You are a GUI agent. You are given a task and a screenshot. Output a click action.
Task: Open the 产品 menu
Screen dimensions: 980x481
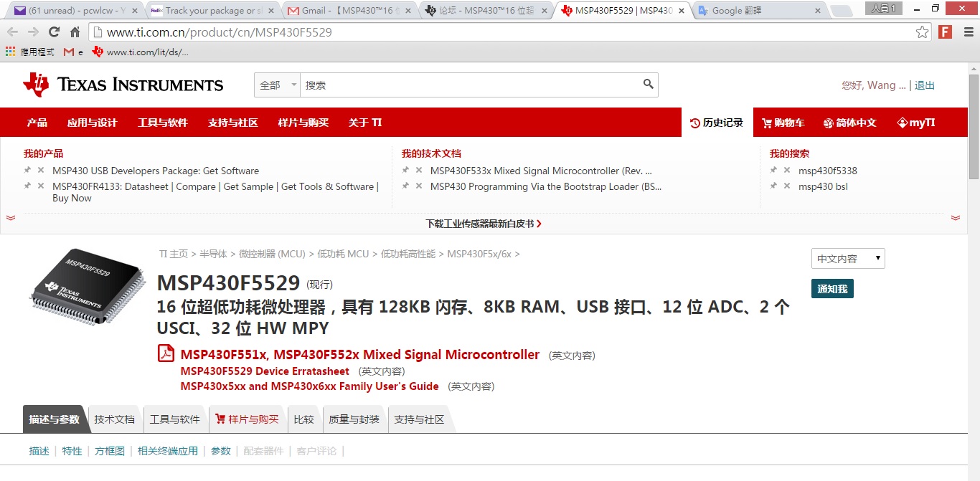pos(37,123)
